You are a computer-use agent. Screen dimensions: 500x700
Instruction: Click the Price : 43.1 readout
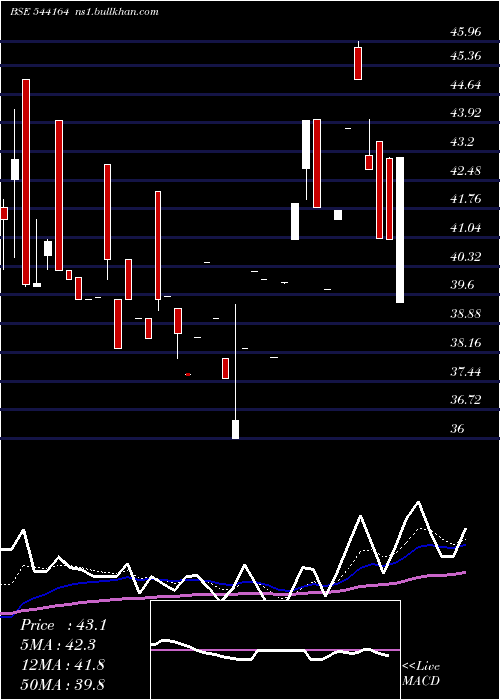pos(63,625)
